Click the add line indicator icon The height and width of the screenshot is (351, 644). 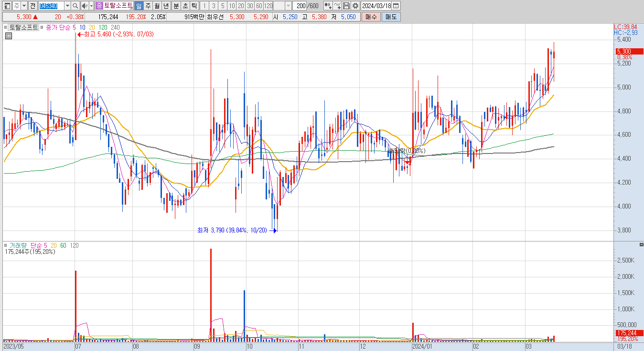click(x=337, y=6)
